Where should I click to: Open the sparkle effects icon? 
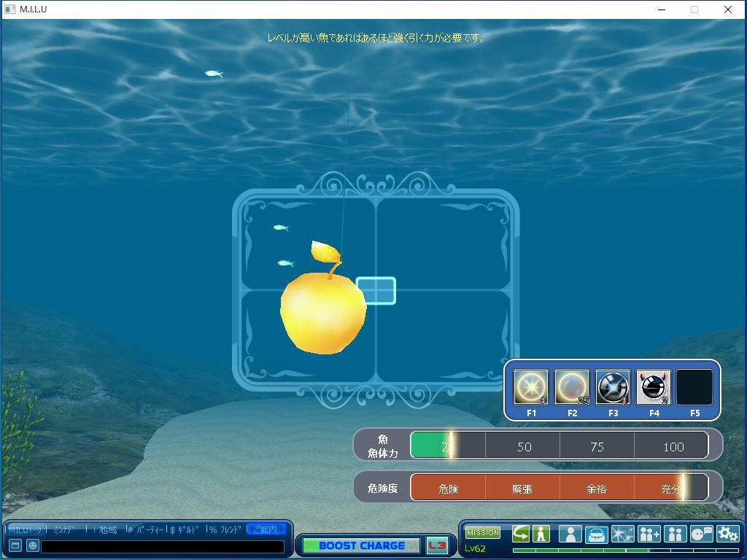[623, 534]
